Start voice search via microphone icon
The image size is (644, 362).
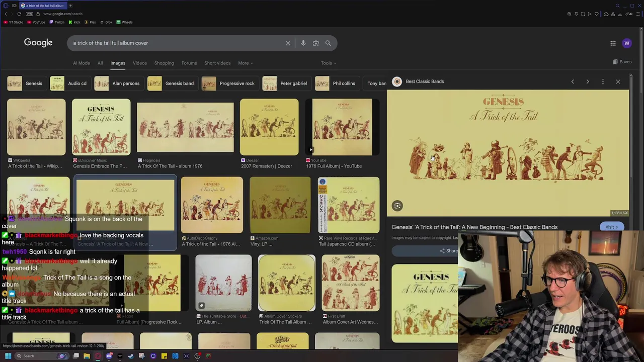(x=303, y=43)
